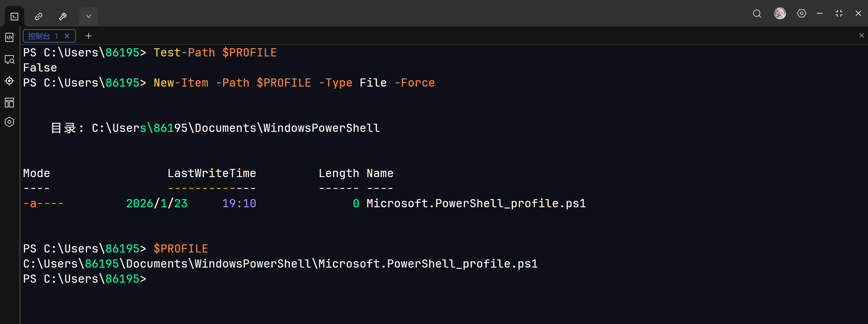Open the user avatar profile
The height and width of the screenshot is (324, 868).
(x=779, y=13)
